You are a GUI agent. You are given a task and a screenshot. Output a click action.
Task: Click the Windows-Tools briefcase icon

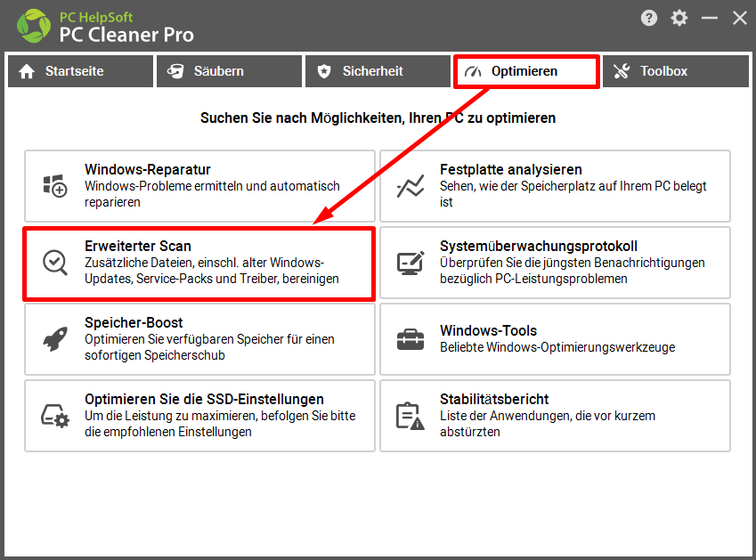point(411,339)
